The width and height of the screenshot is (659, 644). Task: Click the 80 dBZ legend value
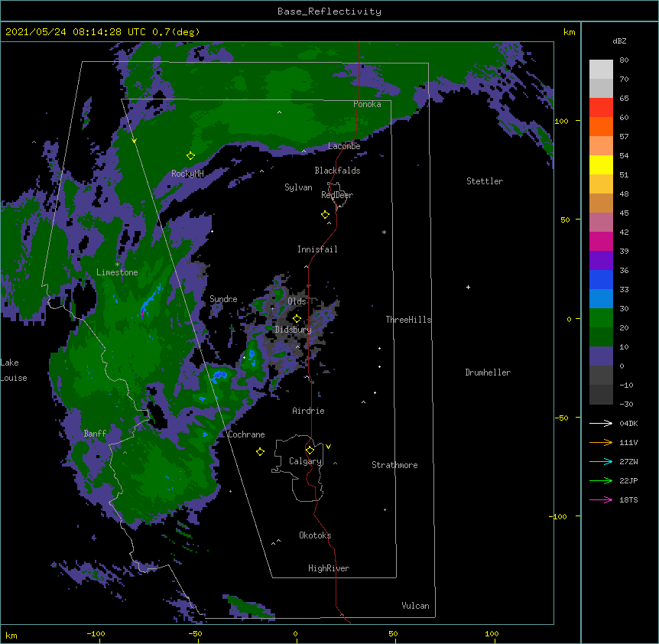coord(624,60)
